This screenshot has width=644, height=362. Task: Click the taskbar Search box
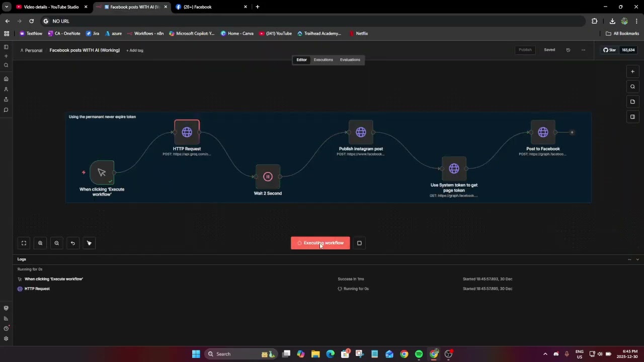240,354
